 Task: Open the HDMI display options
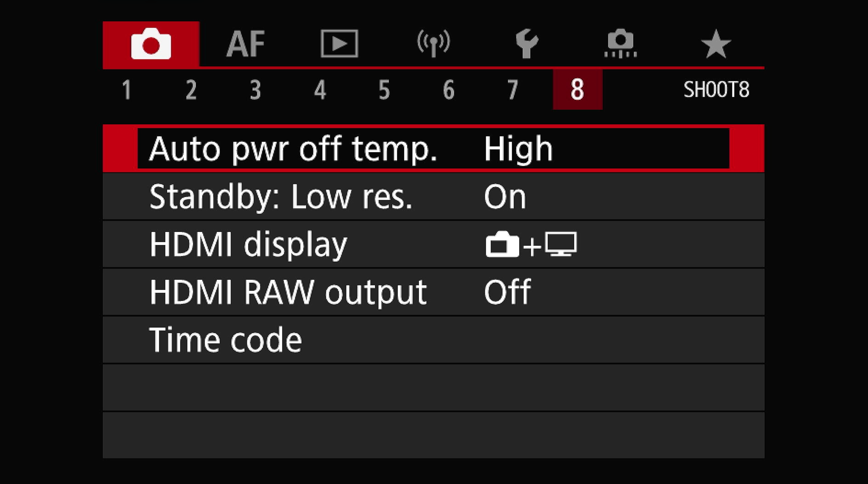(248, 245)
